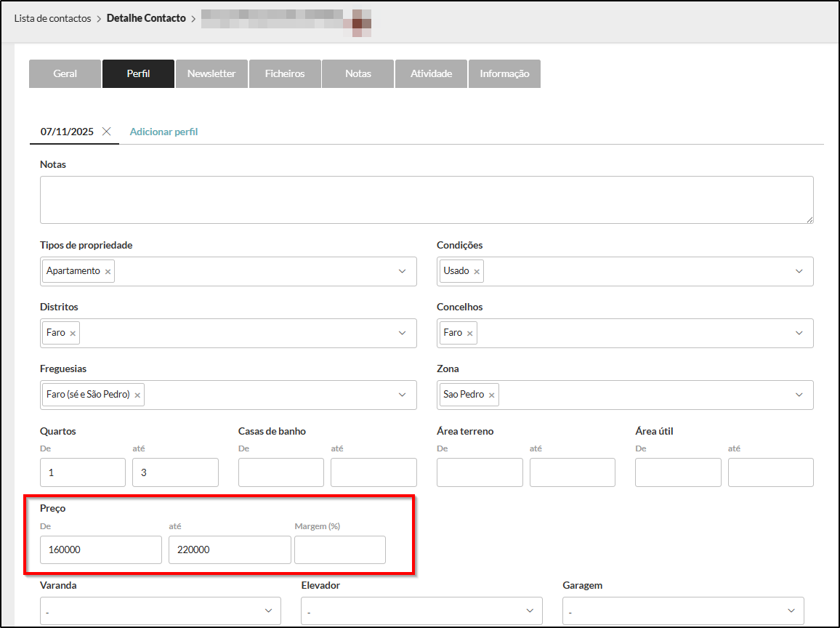Open the Newsletter tab
840x628 pixels.
[x=211, y=73]
